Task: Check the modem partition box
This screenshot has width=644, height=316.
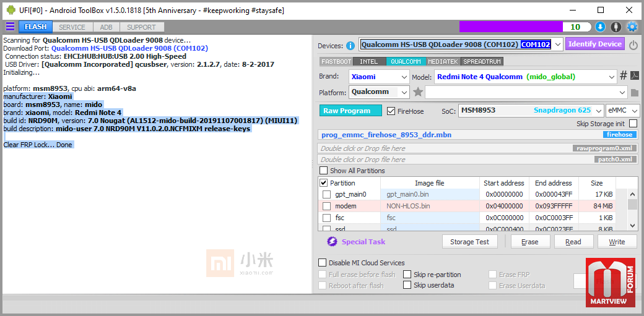Action: click(326, 206)
